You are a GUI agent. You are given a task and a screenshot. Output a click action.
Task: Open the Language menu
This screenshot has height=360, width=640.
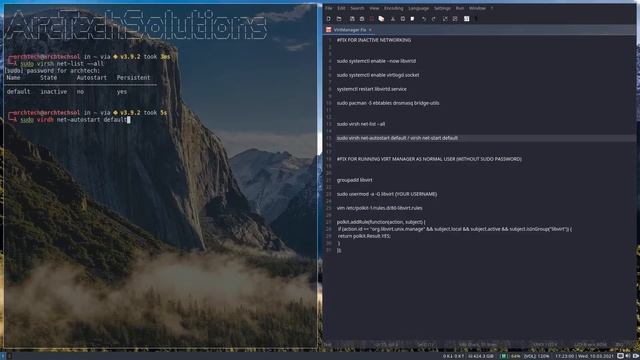tap(419, 8)
